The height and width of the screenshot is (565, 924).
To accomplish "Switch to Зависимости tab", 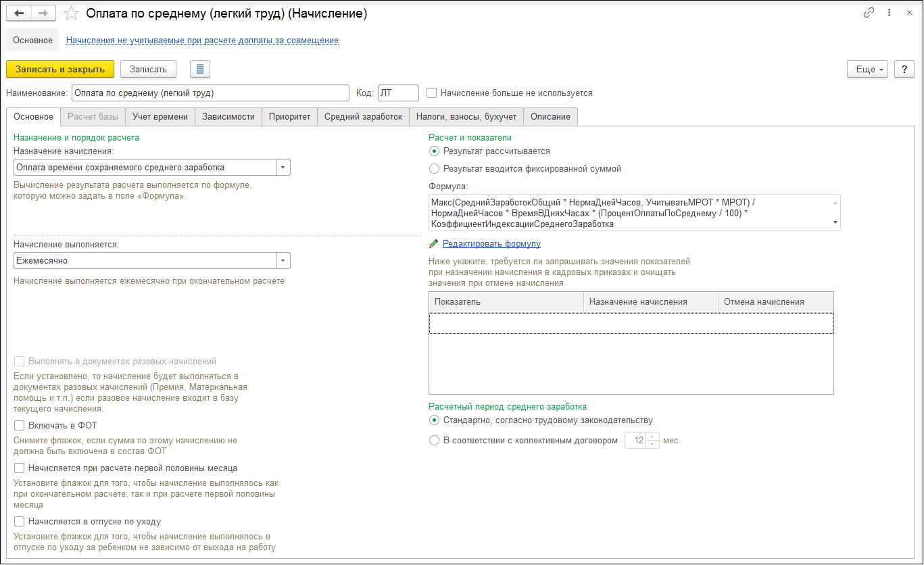I will 228,117.
